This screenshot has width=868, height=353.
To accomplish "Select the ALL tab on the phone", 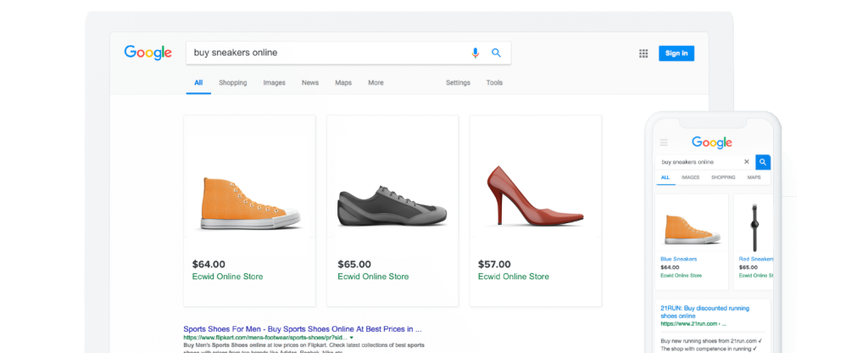I will pos(665,177).
